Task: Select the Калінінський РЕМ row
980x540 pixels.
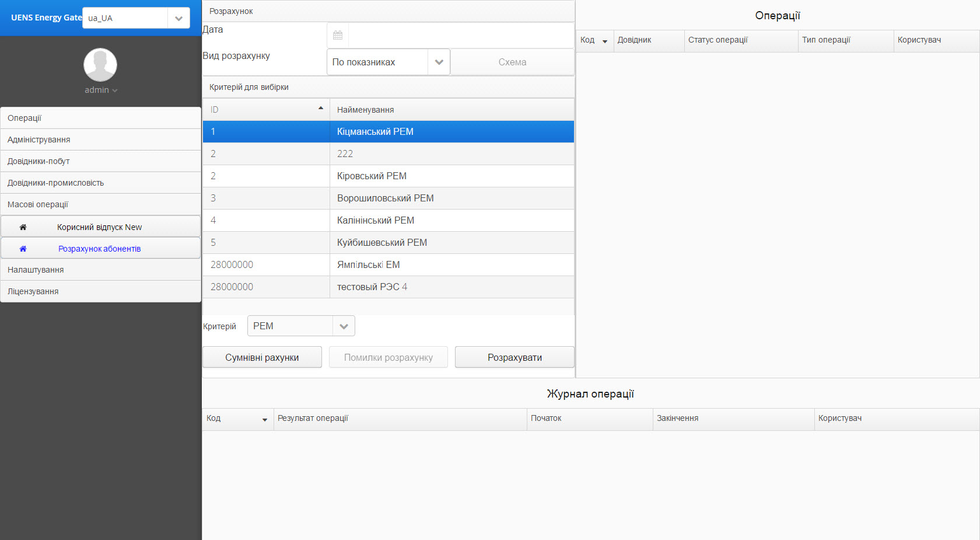Action: [388, 221]
